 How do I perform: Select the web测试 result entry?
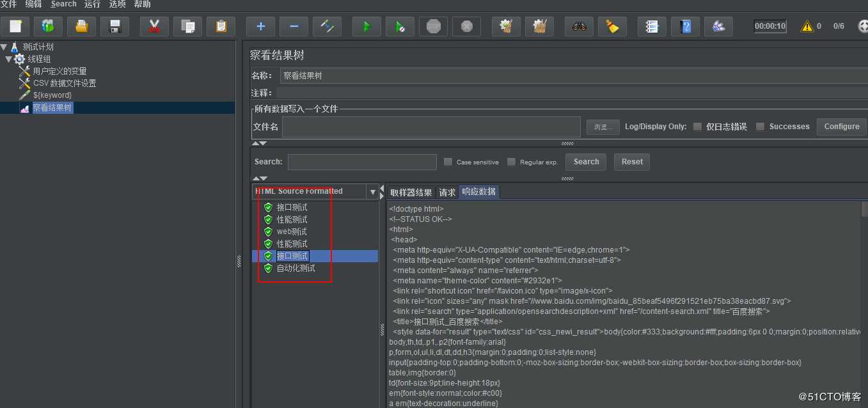click(292, 231)
